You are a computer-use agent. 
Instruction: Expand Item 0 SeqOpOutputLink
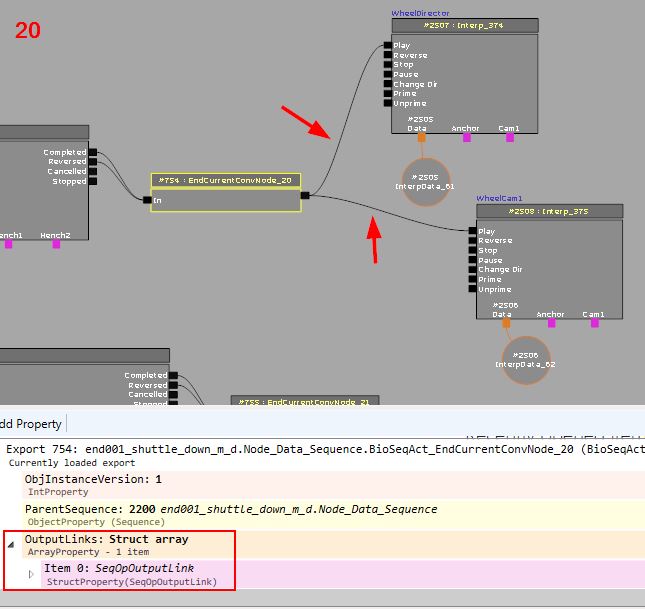31,574
